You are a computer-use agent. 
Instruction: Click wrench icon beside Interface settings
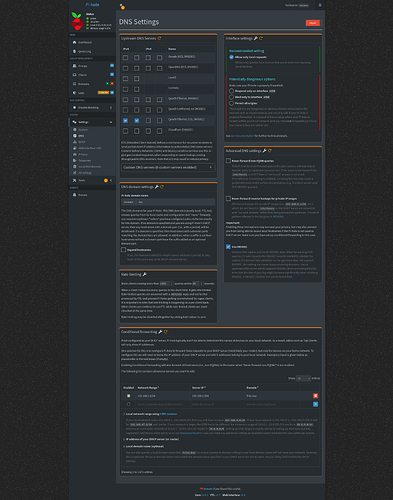[x=256, y=38]
